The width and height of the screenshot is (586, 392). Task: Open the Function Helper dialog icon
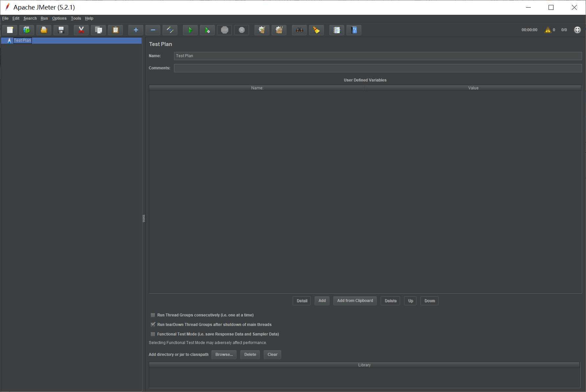(337, 30)
